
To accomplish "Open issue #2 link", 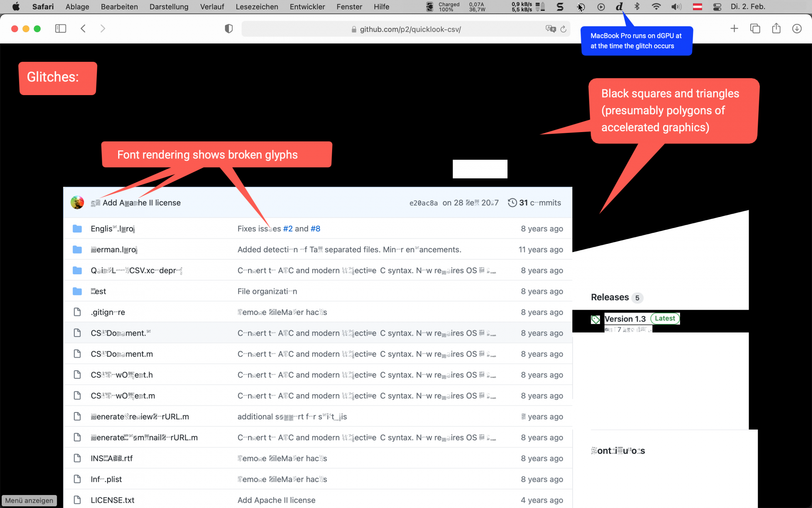I will click(x=287, y=229).
